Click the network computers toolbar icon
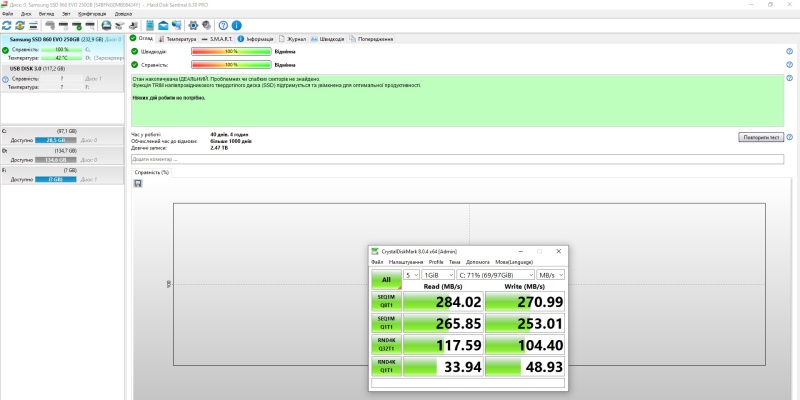The height and width of the screenshot is (400, 800). pyautogui.click(x=177, y=26)
